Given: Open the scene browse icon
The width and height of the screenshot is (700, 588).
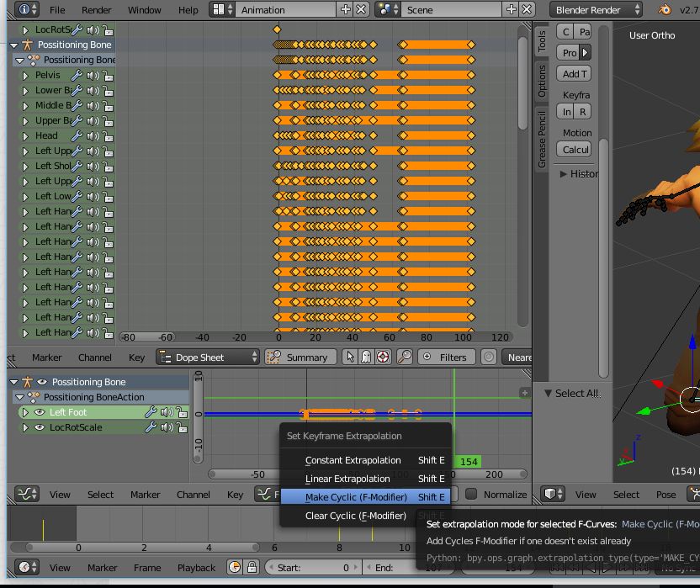Looking at the screenshot, I should (x=388, y=9).
